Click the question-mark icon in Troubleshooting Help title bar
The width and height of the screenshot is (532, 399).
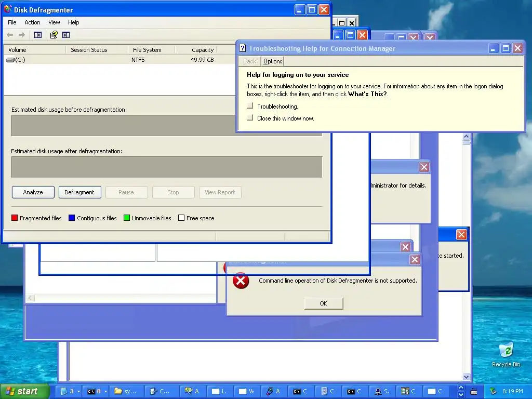243,48
